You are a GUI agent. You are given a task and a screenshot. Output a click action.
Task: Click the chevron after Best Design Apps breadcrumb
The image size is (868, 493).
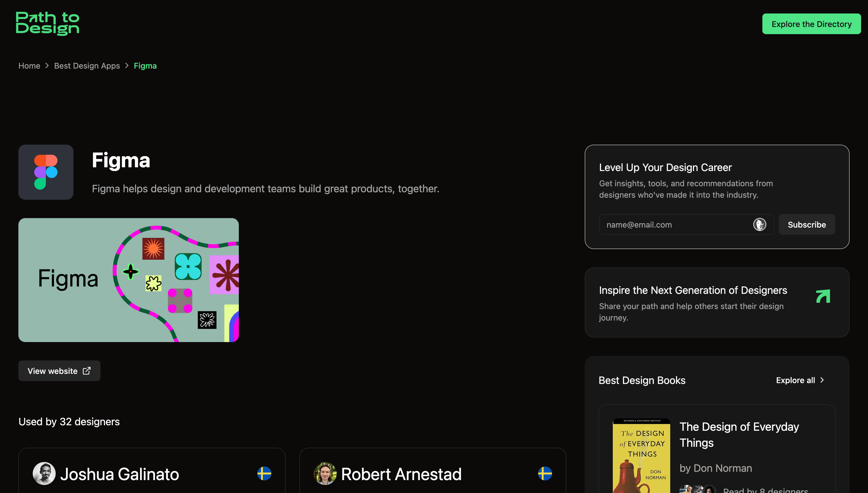(127, 65)
